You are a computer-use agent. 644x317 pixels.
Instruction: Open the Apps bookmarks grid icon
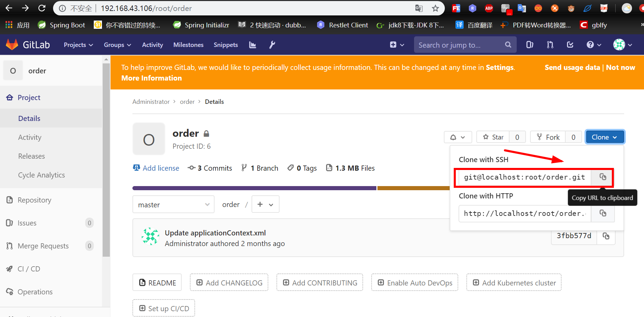[9, 25]
